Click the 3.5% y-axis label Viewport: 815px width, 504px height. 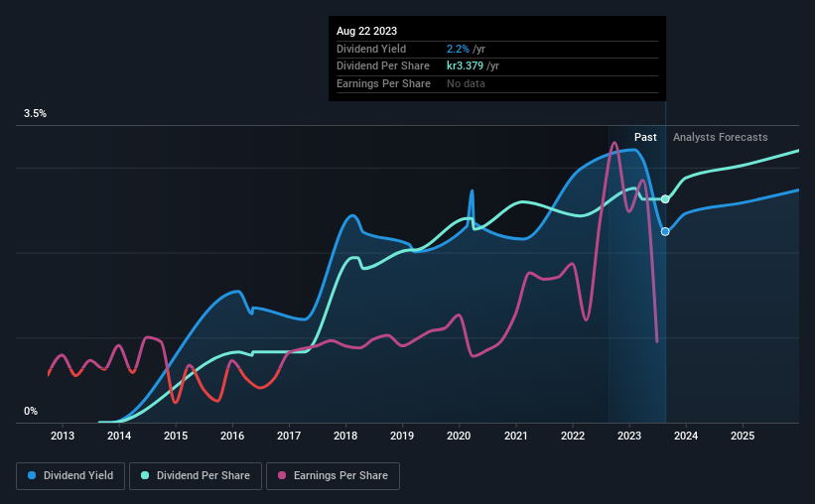tap(35, 114)
